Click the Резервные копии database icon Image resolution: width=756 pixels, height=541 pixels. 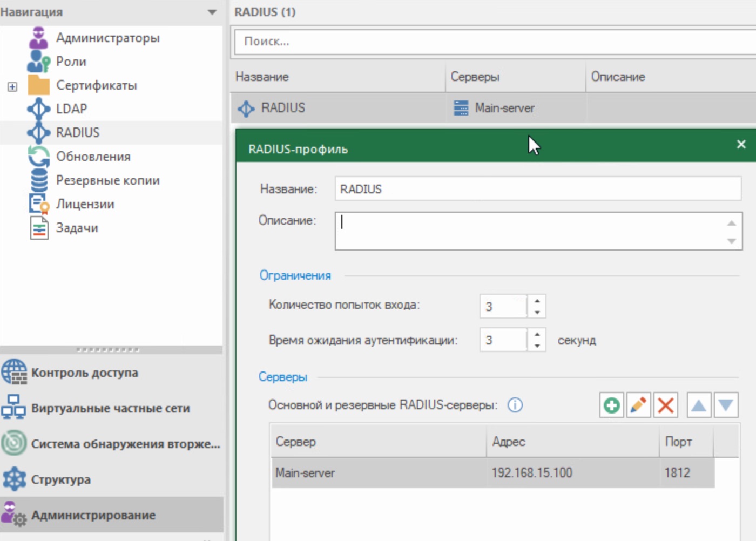click(x=38, y=180)
